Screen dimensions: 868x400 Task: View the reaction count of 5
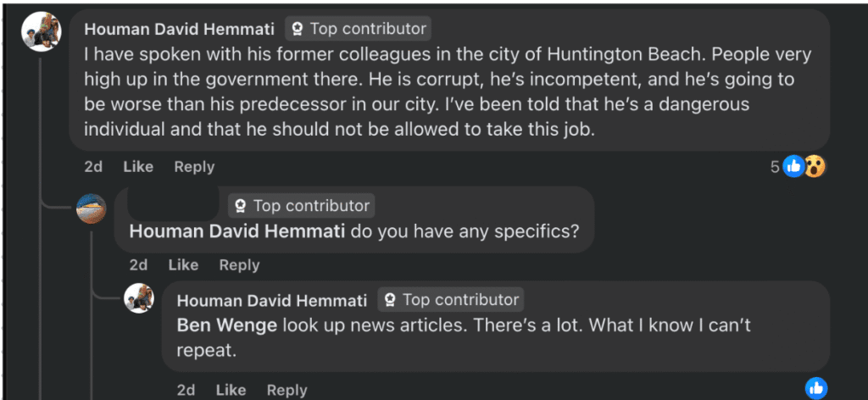tap(775, 167)
